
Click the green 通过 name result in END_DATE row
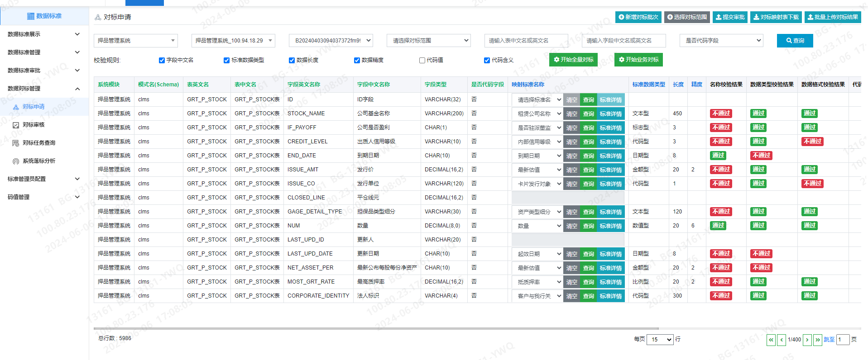pos(718,156)
